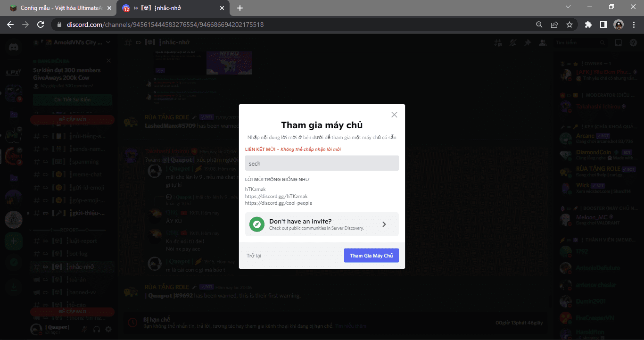
Task: Click DiamondCoin in the member list
Action: point(599,155)
